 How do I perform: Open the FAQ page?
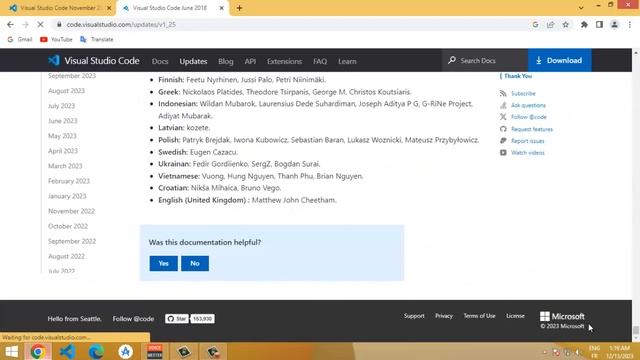coord(320,61)
